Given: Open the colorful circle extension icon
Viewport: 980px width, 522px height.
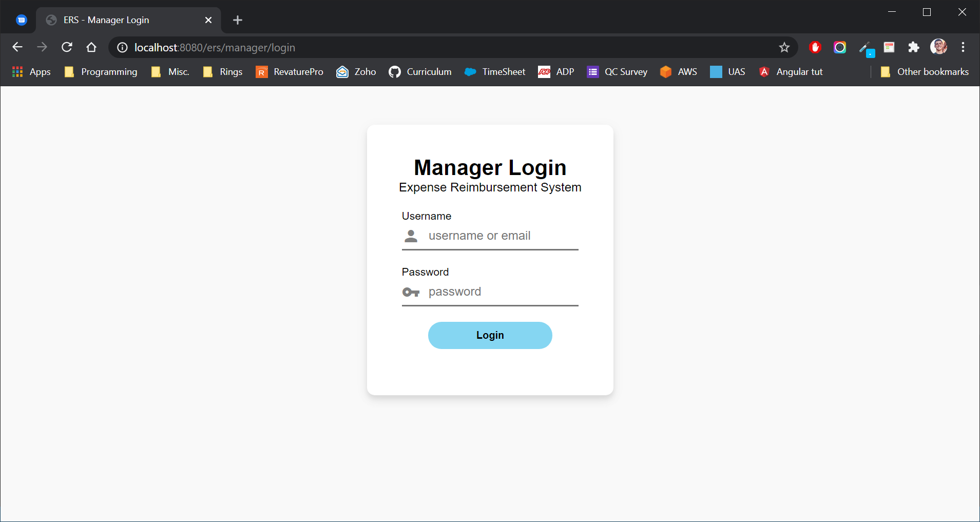Looking at the screenshot, I should point(840,47).
